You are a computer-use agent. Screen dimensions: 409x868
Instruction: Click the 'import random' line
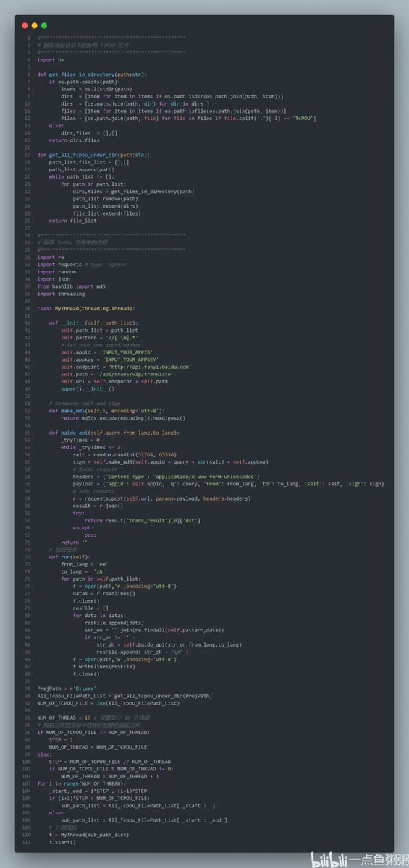coord(56,272)
